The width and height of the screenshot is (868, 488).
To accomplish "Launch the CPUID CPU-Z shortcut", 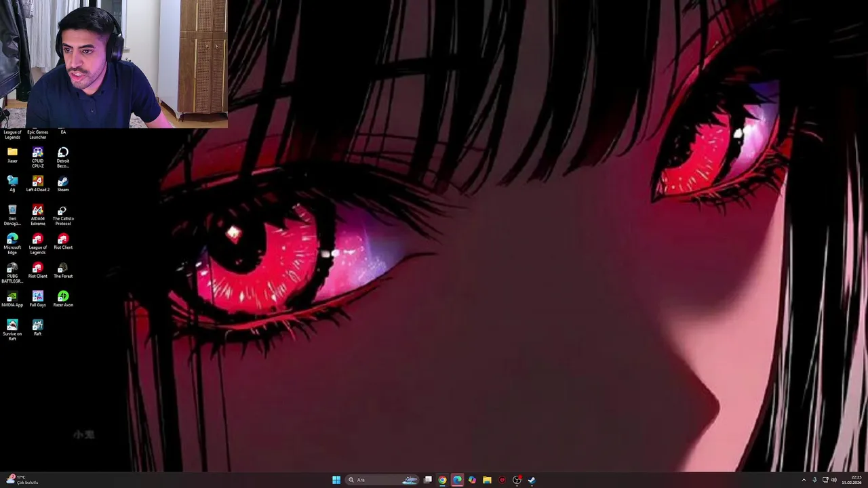I will [37, 157].
